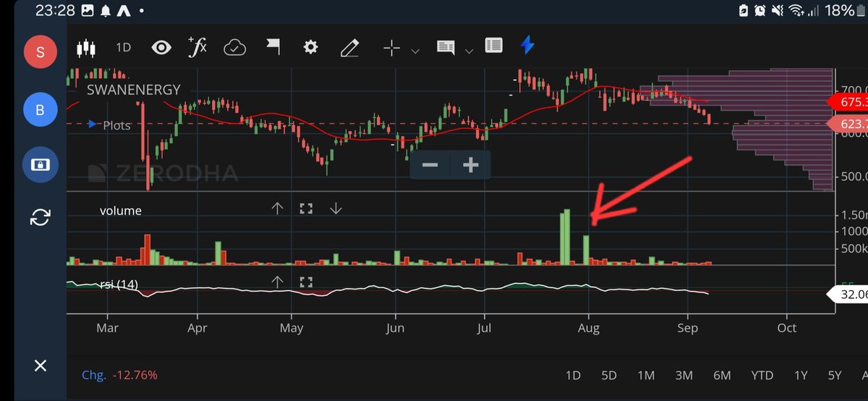This screenshot has width=868, height=401.
Task: Click the rsi (14) indicator label
Action: [x=119, y=284]
